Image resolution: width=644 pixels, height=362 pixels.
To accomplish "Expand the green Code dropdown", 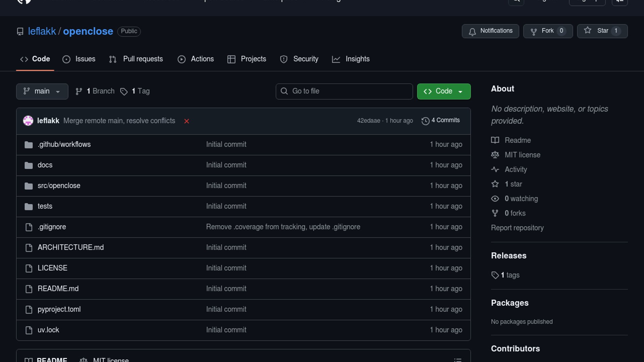I will tap(443, 91).
